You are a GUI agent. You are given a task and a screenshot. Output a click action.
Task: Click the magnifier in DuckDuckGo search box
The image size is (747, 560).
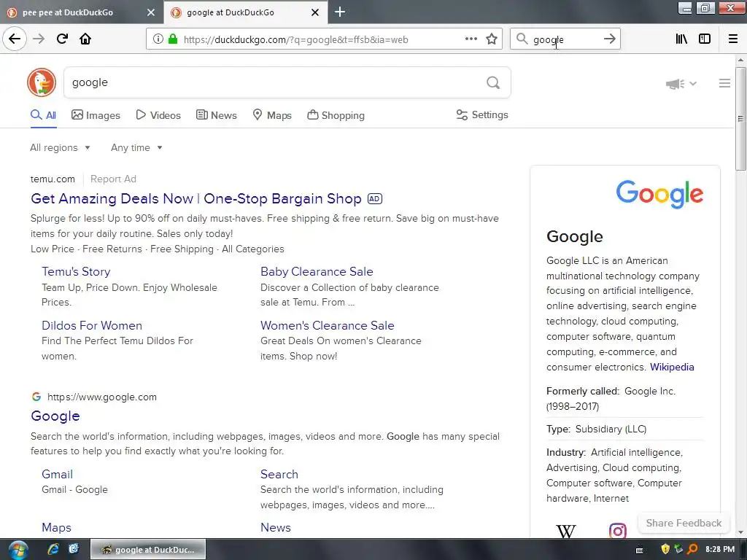coord(493,83)
